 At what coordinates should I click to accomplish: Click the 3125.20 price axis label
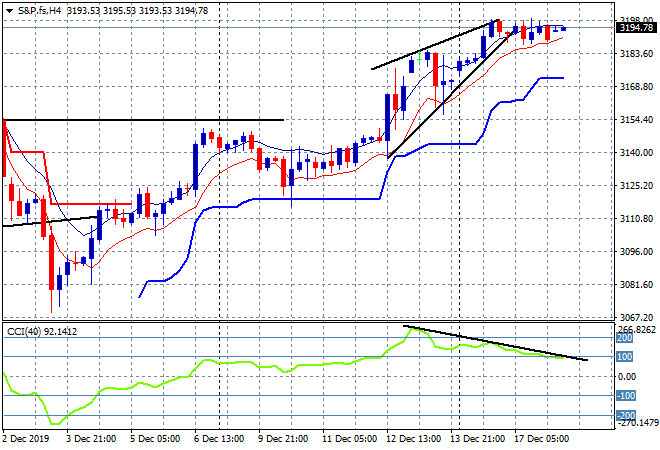tap(636, 186)
